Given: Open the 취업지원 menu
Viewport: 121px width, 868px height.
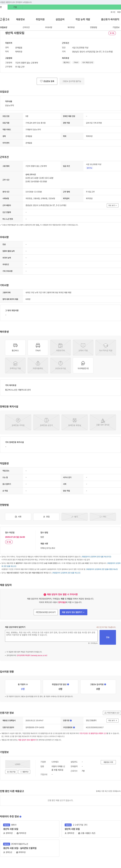Looking at the screenshot, I should click(40, 20).
